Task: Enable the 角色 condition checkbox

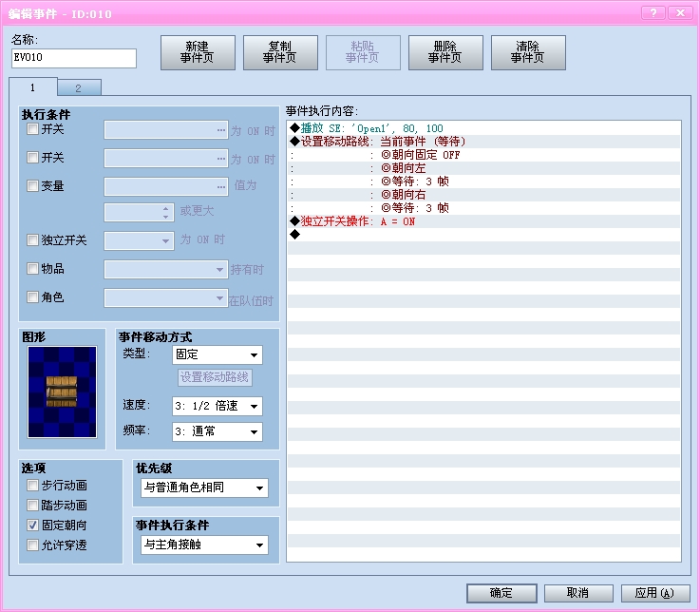Action: tap(32, 297)
